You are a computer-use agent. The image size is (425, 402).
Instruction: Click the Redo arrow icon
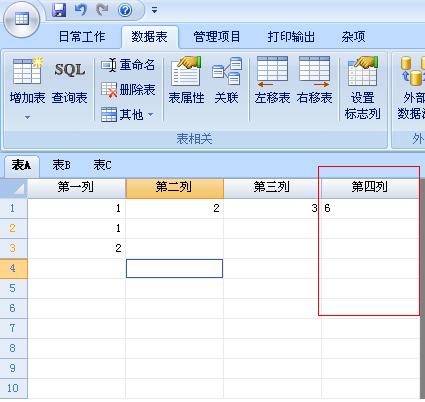pyautogui.click(x=102, y=10)
